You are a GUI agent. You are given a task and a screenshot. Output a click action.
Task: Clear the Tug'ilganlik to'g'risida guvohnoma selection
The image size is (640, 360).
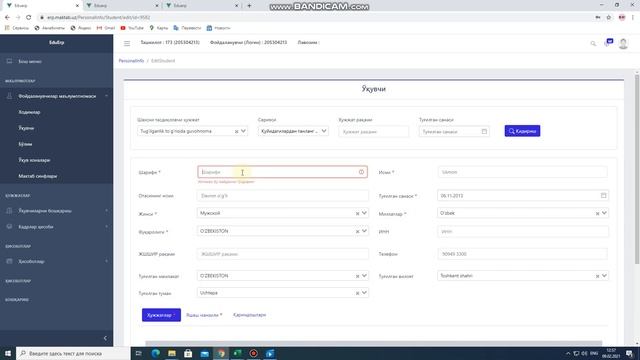(236, 131)
